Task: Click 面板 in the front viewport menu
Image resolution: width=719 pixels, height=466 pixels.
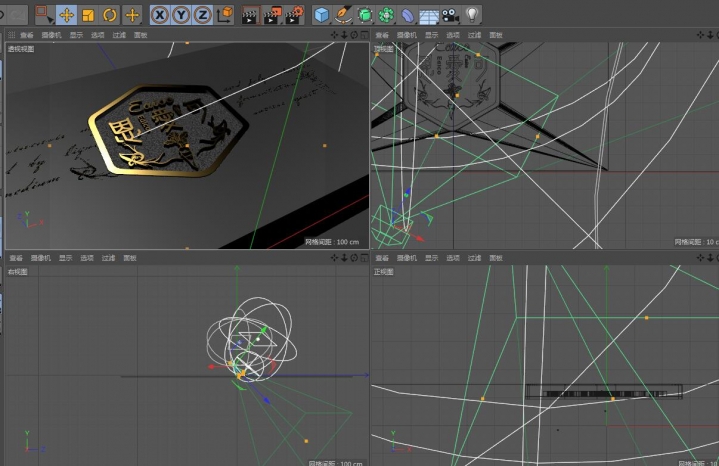Action: point(495,258)
